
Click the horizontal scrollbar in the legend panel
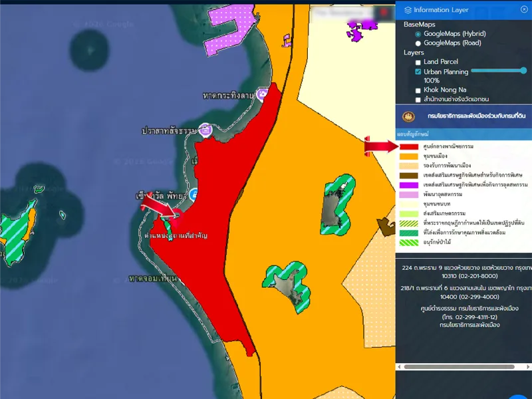(x=459, y=366)
